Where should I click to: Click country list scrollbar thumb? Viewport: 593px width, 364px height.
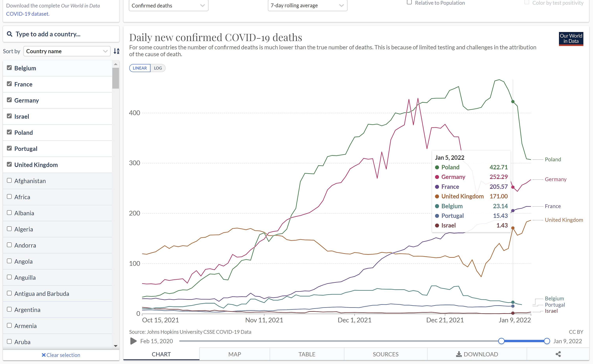116,78
